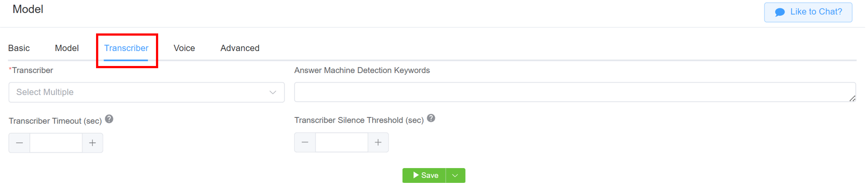Open the Voice tab

click(x=184, y=48)
